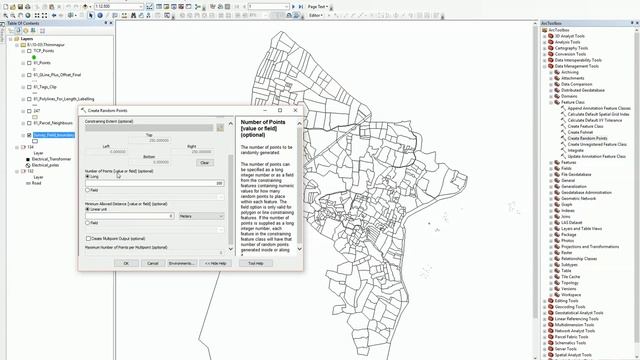The width and height of the screenshot is (640, 360).
Task: Expand the Raster toolset
Action: click(x=551, y=253)
